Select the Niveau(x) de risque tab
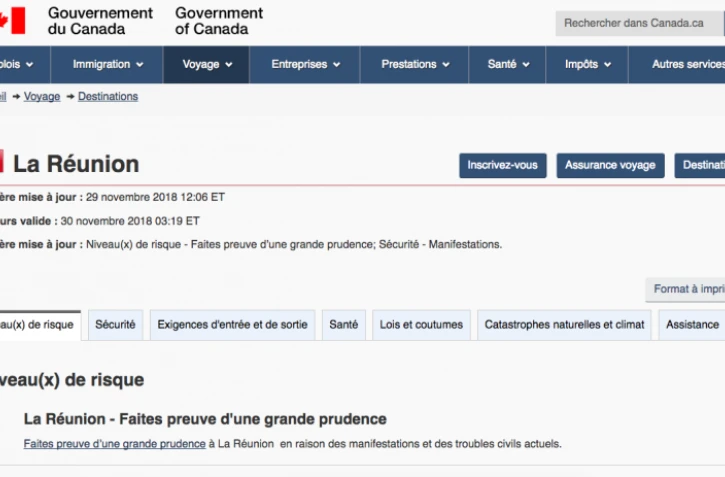Screen dimensions: 725x477 point(40,325)
